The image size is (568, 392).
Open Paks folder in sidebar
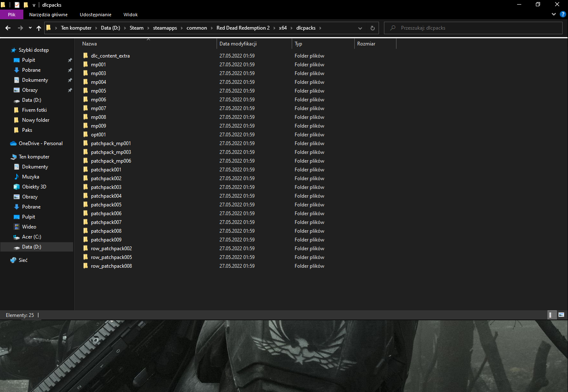[x=27, y=130]
